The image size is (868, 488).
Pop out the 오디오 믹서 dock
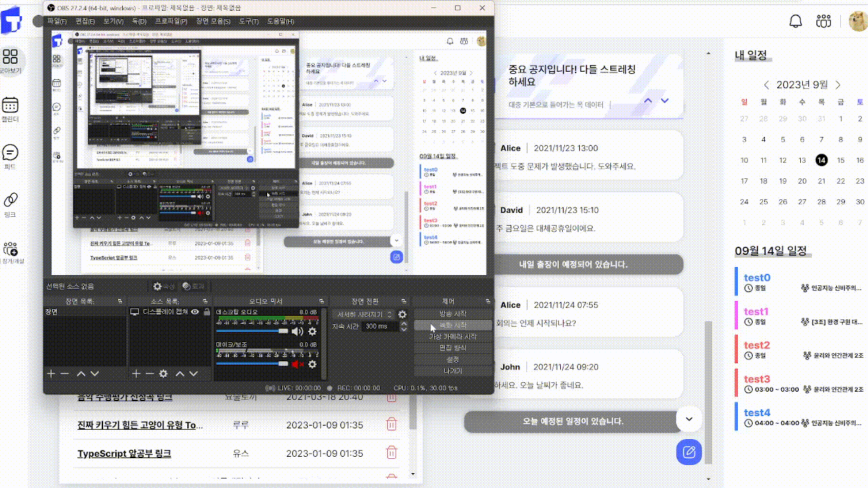click(x=321, y=301)
